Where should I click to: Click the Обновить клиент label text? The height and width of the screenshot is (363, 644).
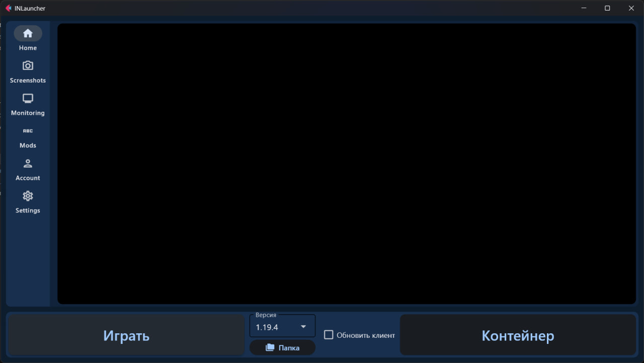[x=366, y=335]
